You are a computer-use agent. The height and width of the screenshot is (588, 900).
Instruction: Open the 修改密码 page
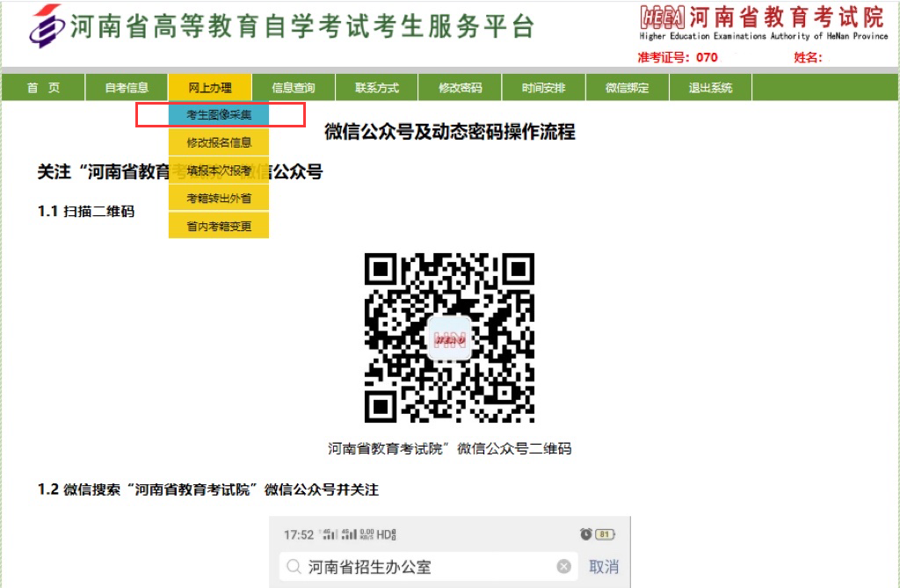point(461,88)
